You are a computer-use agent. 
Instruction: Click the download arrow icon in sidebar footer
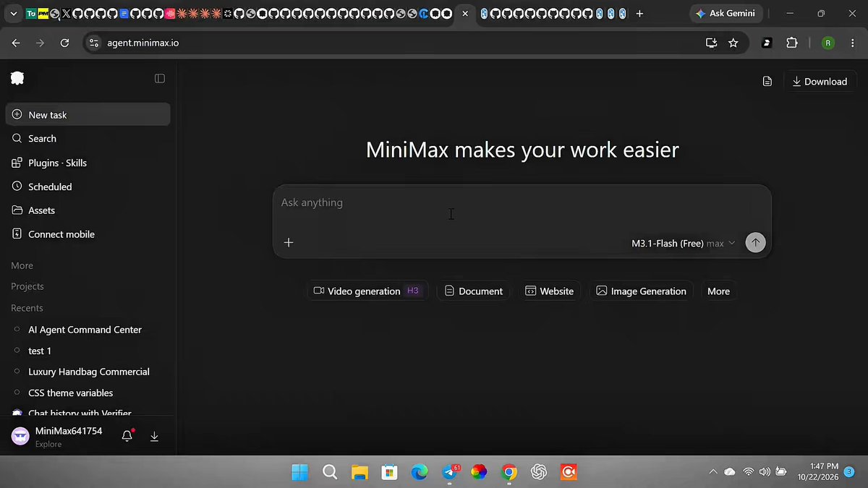point(154,437)
